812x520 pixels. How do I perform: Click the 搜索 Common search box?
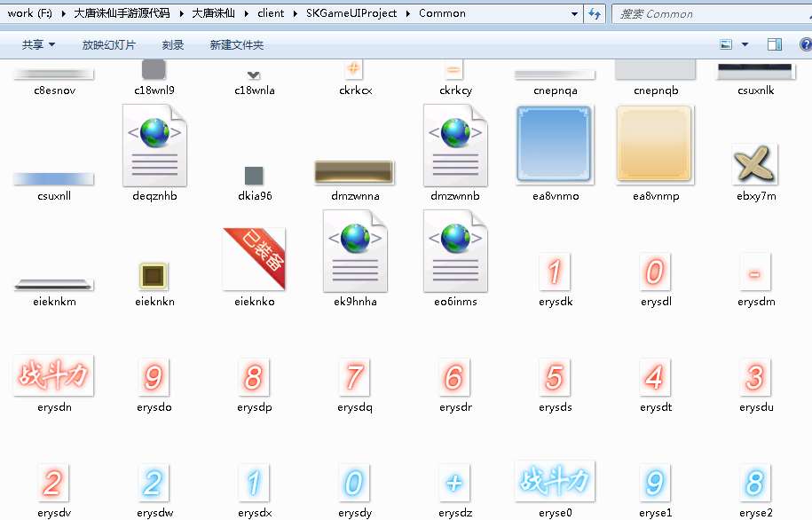[701, 13]
